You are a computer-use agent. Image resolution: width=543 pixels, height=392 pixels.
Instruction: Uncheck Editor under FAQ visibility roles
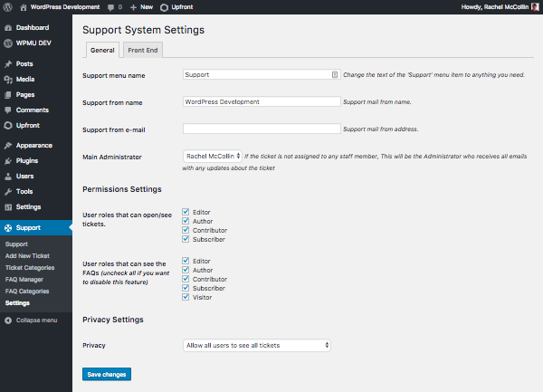(x=186, y=261)
